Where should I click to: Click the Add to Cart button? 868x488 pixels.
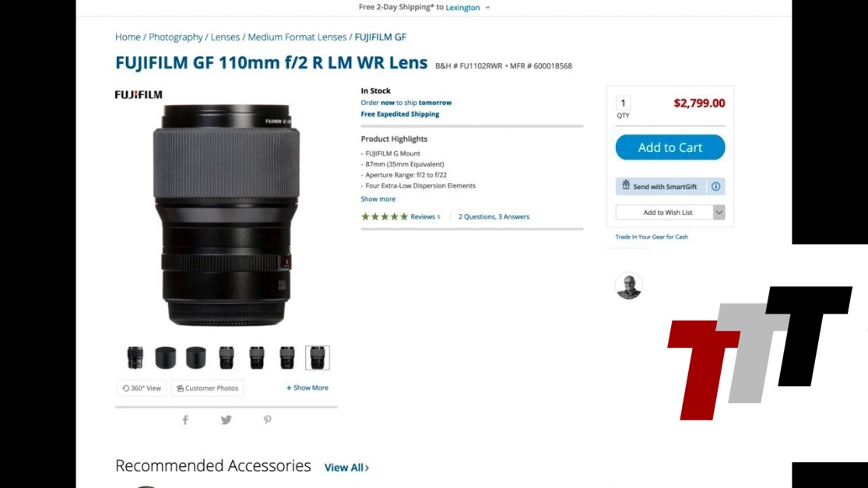pyautogui.click(x=669, y=147)
